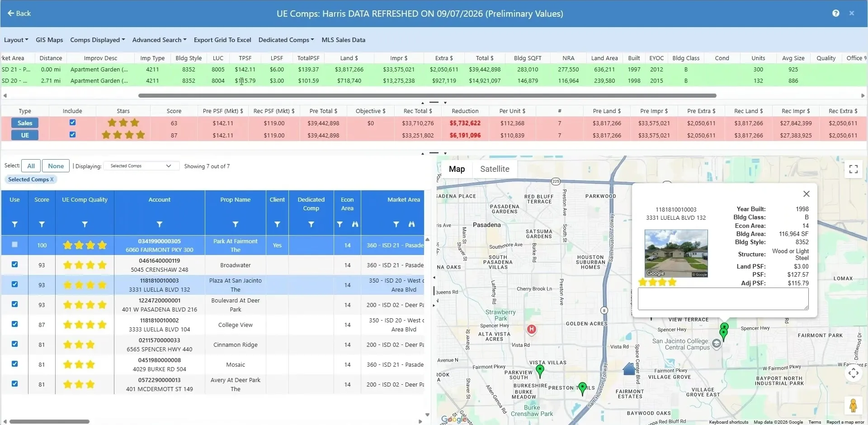Uncheck Use box for Plaza At San Jacinto
Image resolution: width=868 pixels, height=425 pixels.
coord(14,284)
